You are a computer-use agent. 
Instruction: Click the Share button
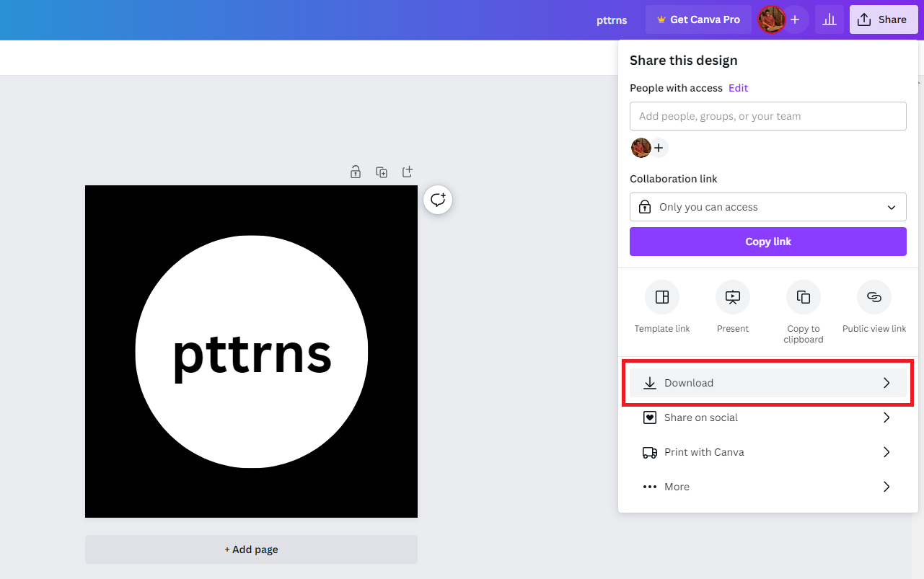pos(884,19)
